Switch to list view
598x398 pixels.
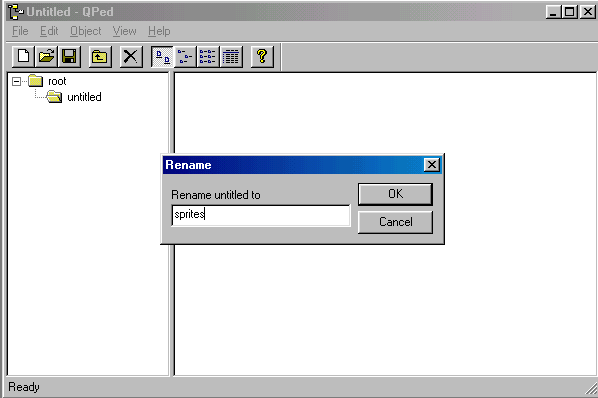coord(208,56)
